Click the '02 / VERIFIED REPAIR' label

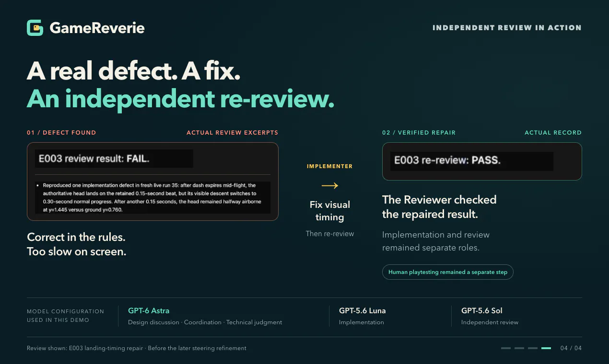pos(419,133)
